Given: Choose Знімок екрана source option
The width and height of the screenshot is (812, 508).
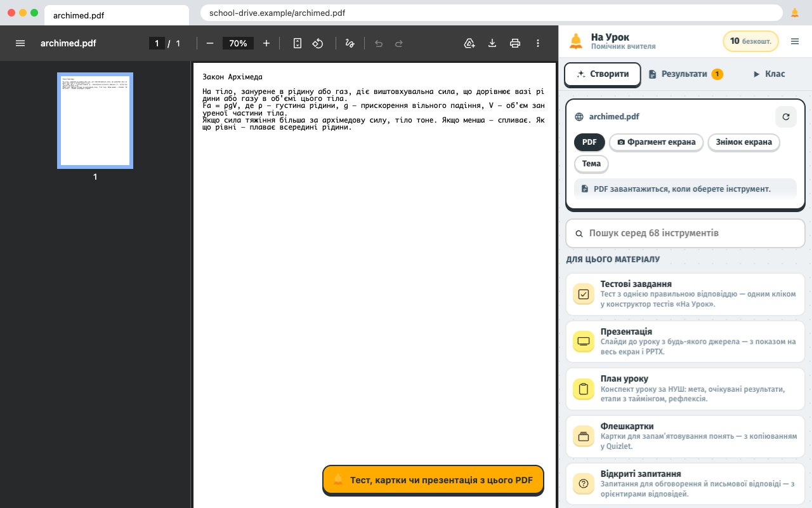Looking at the screenshot, I should click(x=743, y=142).
